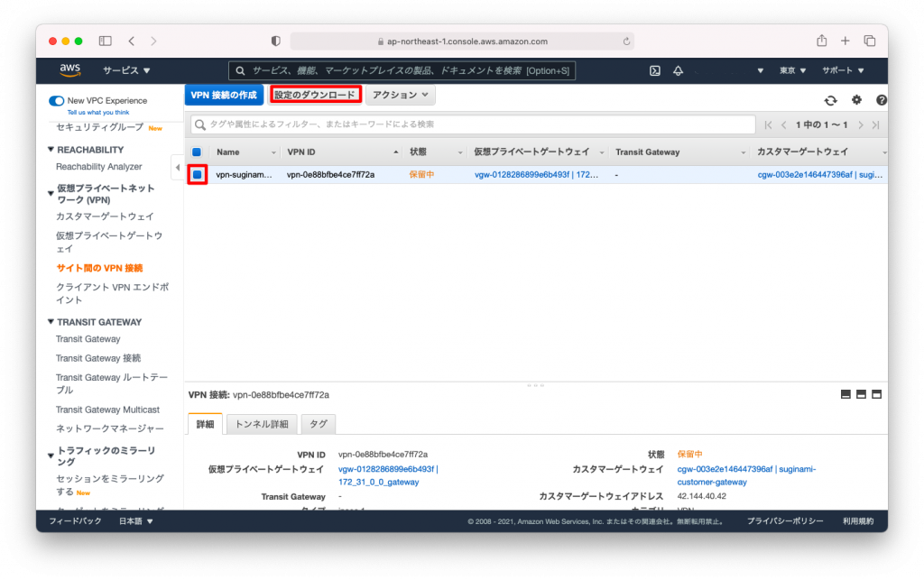
Task: Open the preferences gear icon above the table
Action: [x=856, y=101]
